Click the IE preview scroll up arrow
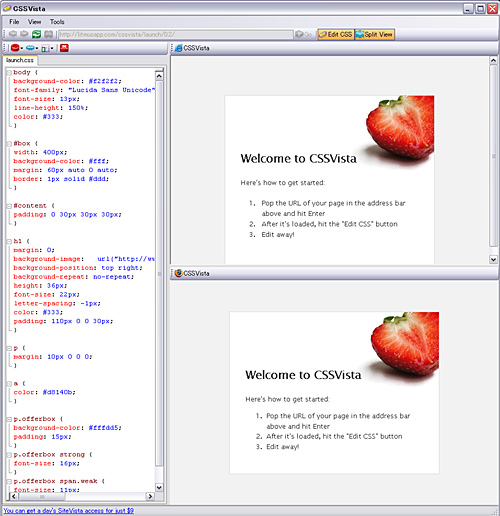Screen dimensions: 500x516 493,60
